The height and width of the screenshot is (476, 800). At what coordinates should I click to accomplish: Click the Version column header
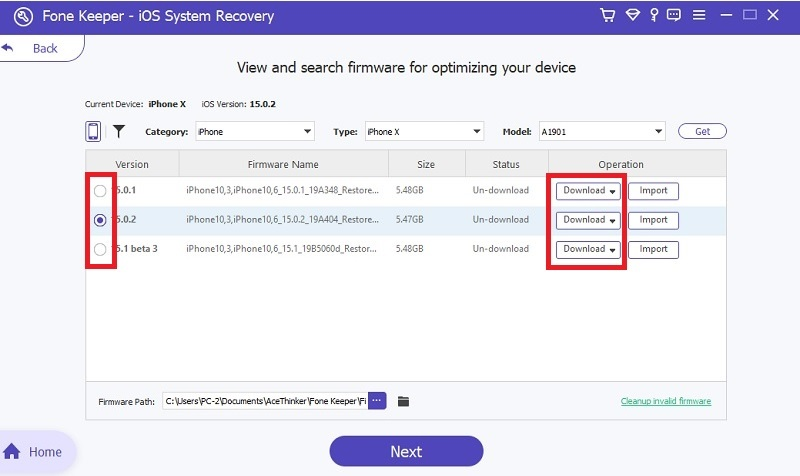coord(132,164)
